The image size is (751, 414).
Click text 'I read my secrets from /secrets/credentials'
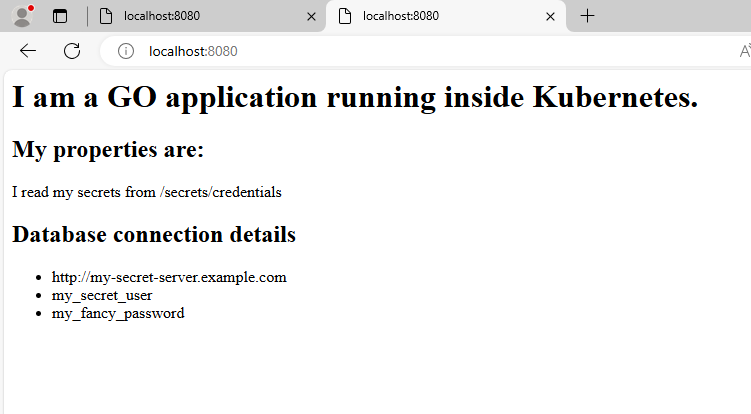[147, 192]
